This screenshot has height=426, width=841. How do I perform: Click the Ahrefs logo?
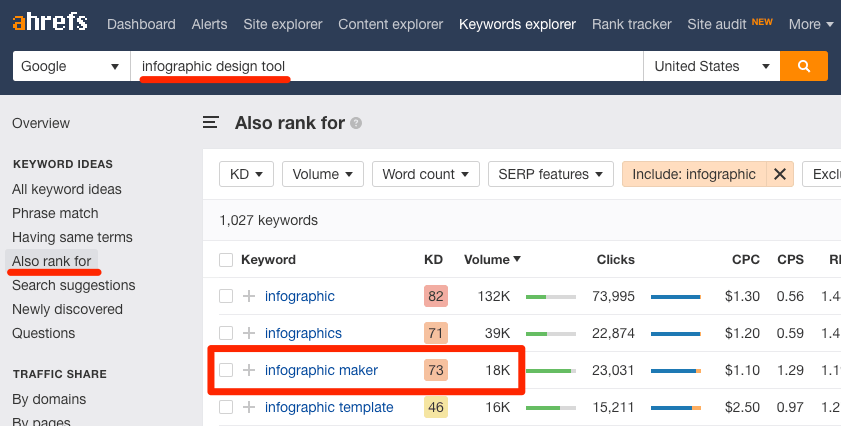point(49,23)
